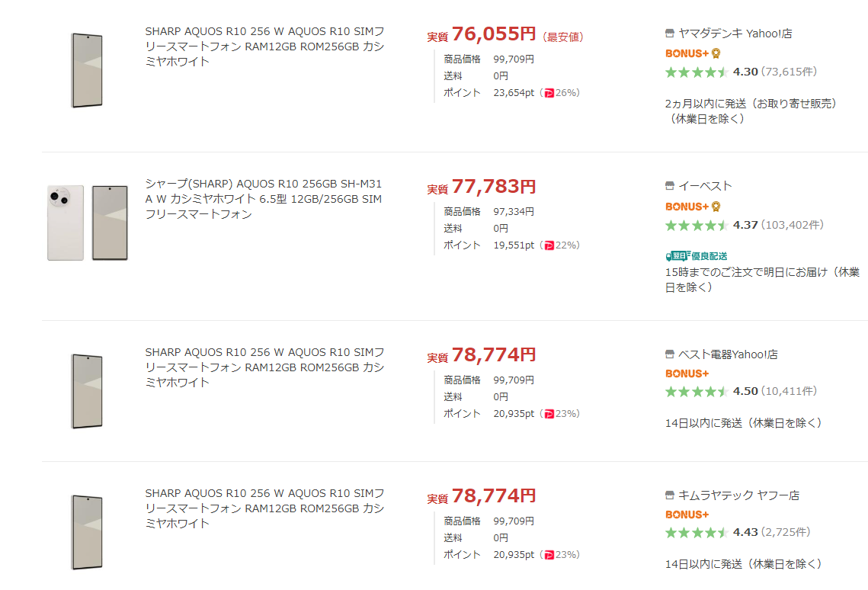This screenshot has width=868, height=590.
Task: Click the store icon beside ベスト電器Yahoo!店
Action: coord(670,354)
